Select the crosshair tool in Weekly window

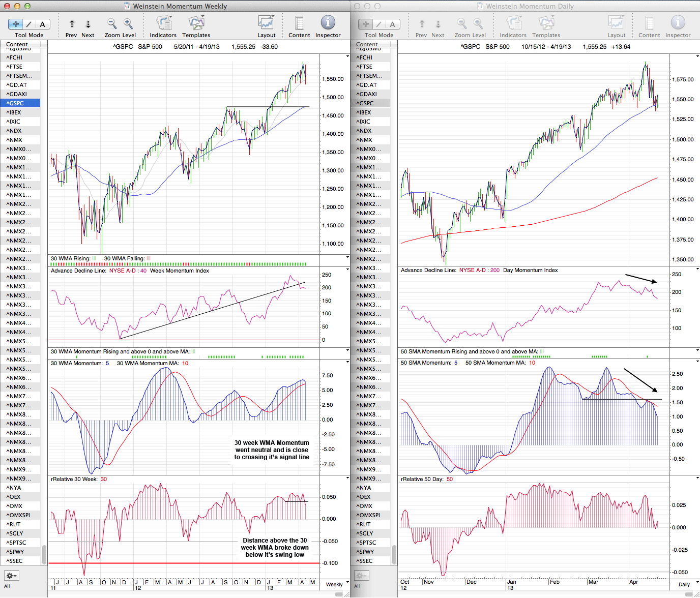pyautogui.click(x=16, y=24)
